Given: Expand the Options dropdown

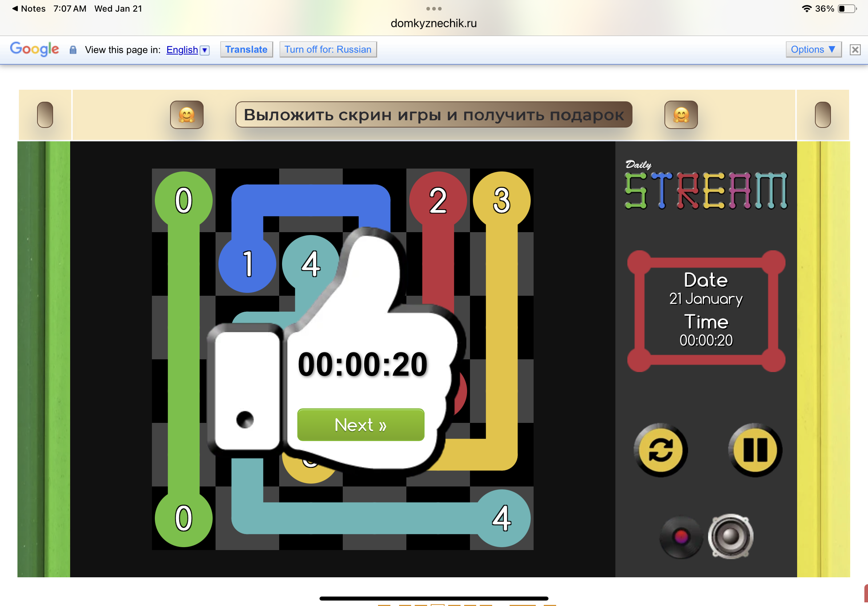Looking at the screenshot, I should pyautogui.click(x=813, y=49).
